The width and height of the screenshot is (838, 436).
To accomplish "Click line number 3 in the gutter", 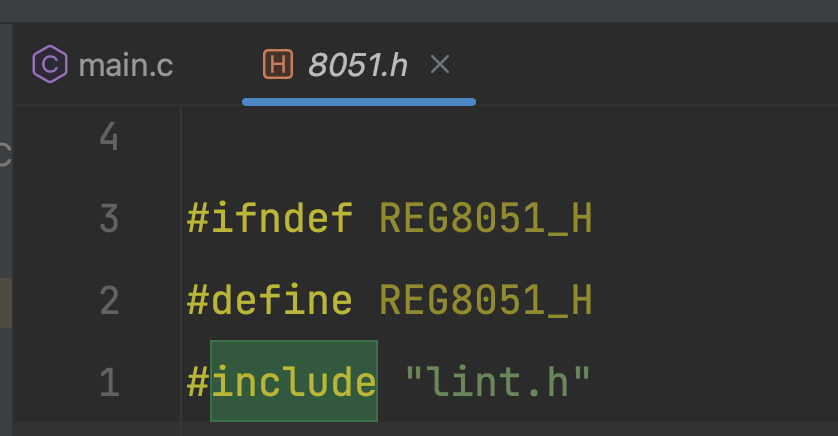I will tap(109, 218).
